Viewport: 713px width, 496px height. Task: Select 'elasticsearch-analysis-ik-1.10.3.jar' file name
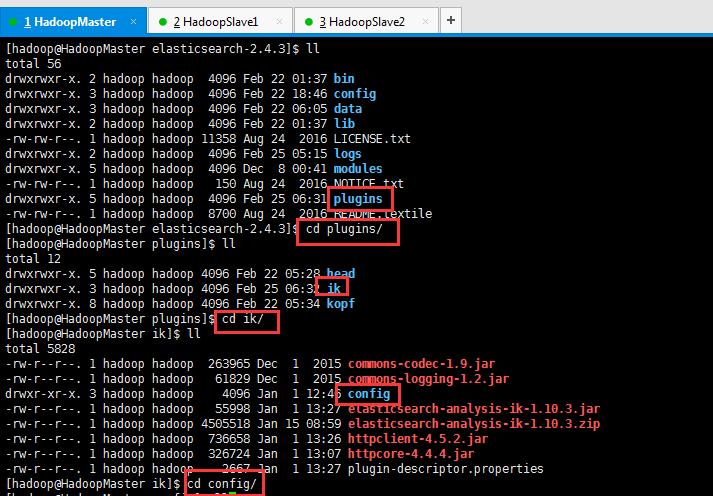474,409
